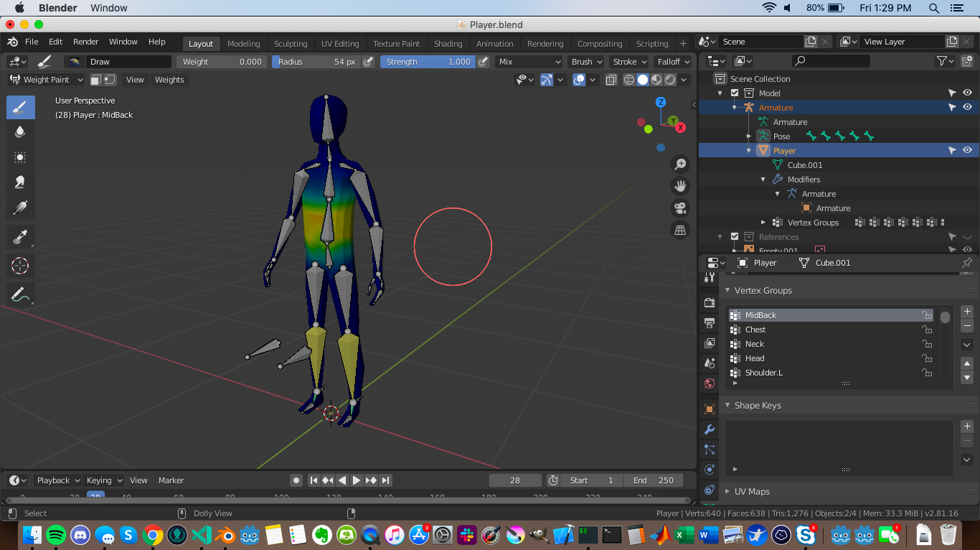Hide the Model collection via eye icon
Viewport: 980px width, 550px height.
pos(967,93)
